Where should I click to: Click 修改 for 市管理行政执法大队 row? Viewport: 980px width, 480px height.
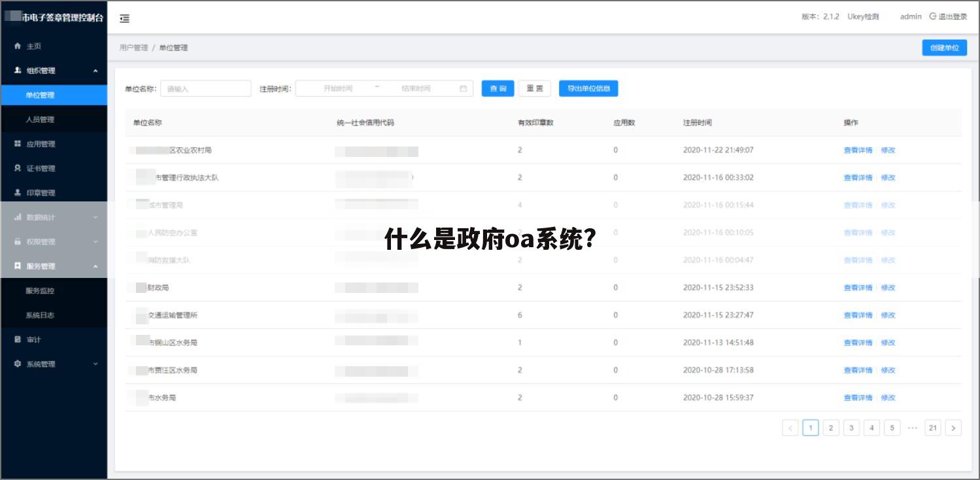coord(888,178)
